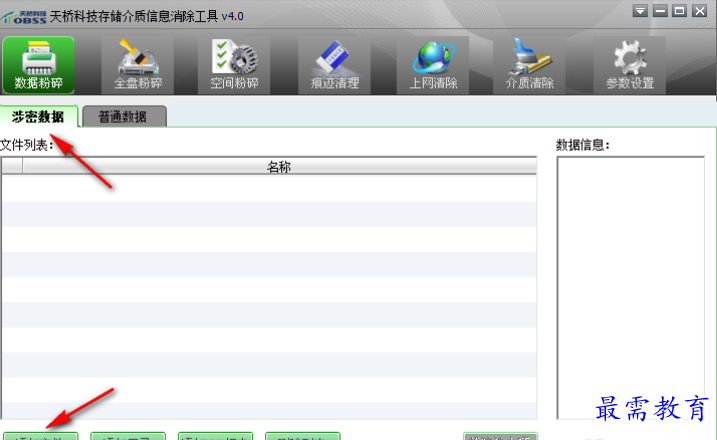Screen dimensions: 717x440
Task: Open the 空间粉碎 free space shred tool
Action: pos(234,66)
